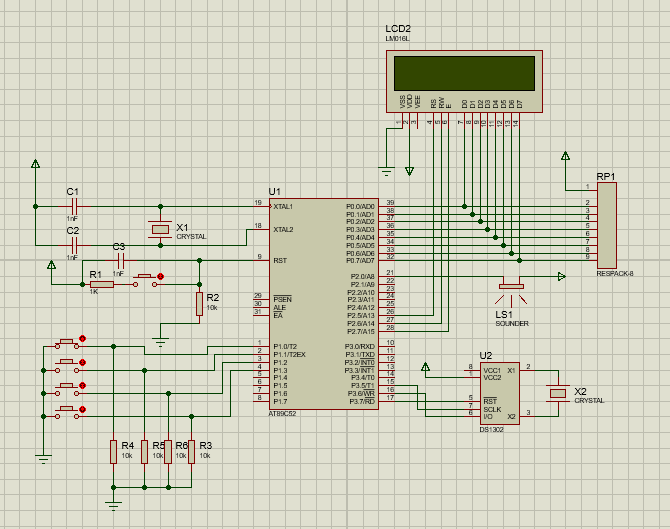Select the R3 resistor body
670x529 pixels.
click(191, 452)
